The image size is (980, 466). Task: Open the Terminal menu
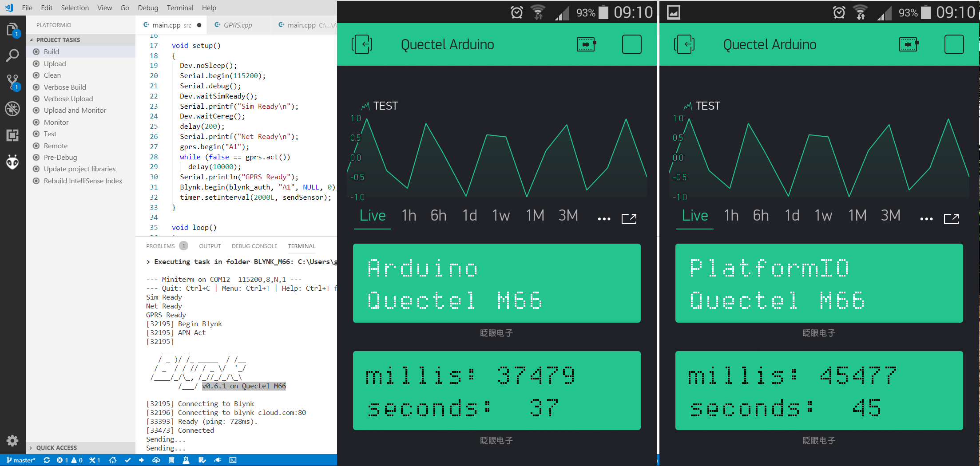pos(180,8)
